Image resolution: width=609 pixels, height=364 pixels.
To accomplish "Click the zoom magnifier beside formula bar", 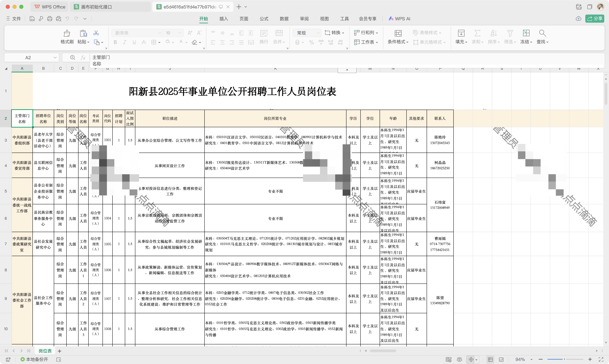I will tap(73, 57).
